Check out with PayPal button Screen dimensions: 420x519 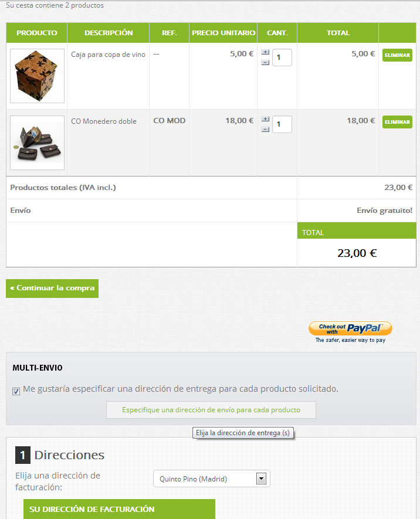click(350, 328)
